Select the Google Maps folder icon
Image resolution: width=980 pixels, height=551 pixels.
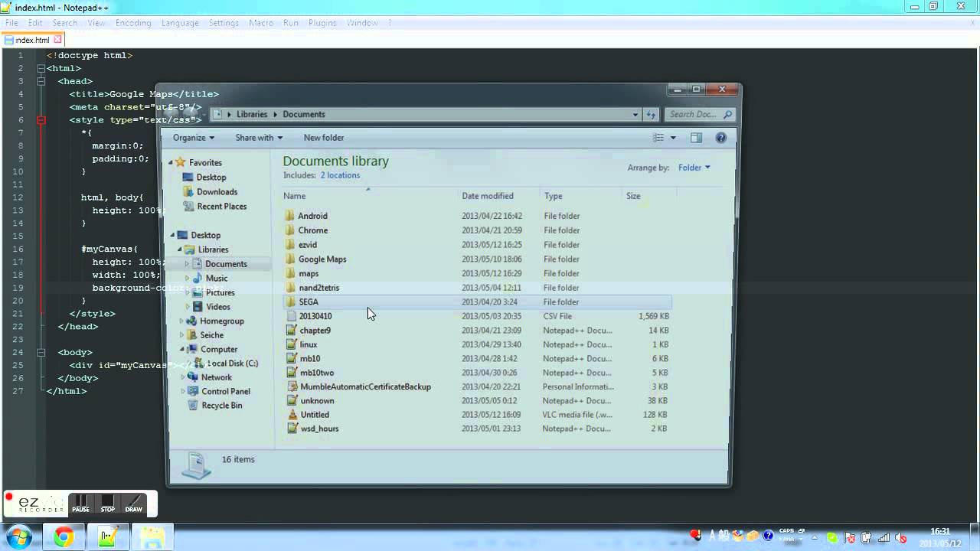coord(290,259)
